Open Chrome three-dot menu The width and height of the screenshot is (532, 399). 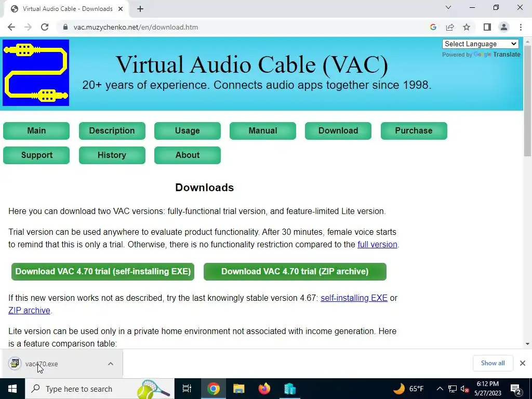(521, 27)
